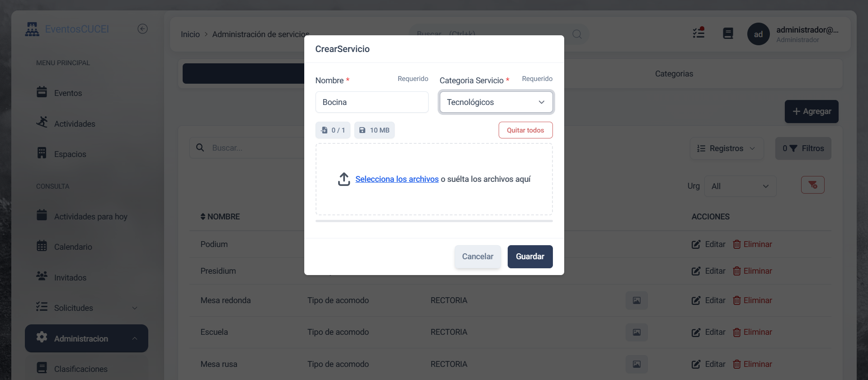The width and height of the screenshot is (868, 380).
Task: Click the upload arrow icon in dropzone
Action: pos(344,179)
